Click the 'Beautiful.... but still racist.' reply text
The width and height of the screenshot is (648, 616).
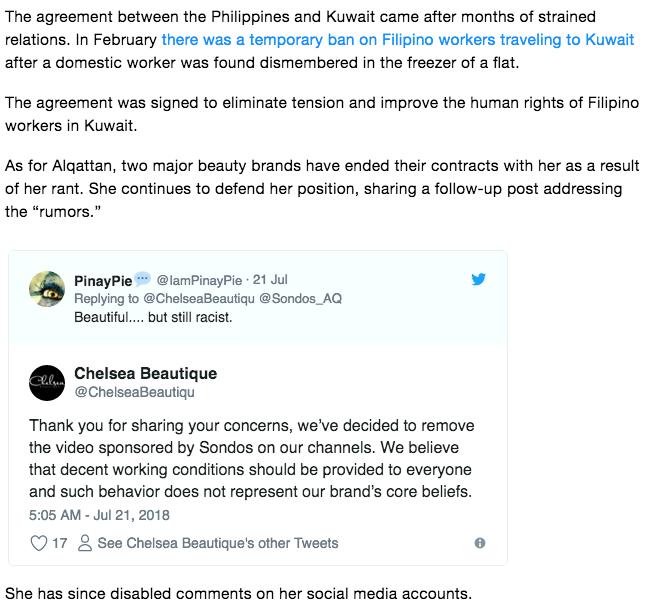coord(153,317)
